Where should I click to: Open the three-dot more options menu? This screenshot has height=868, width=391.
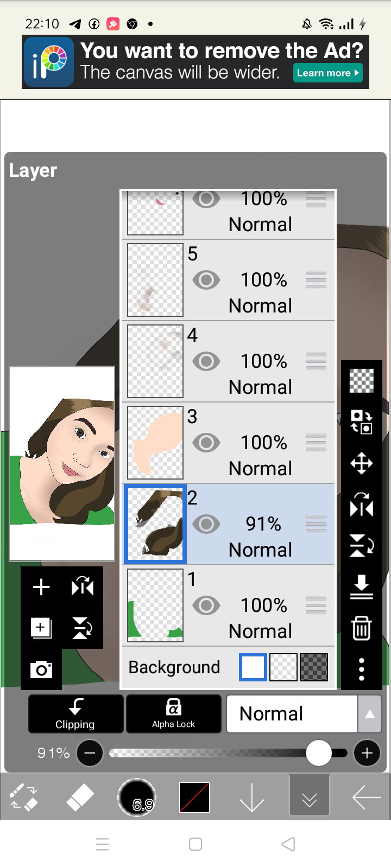pyautogui.click(x=362, y=669)
